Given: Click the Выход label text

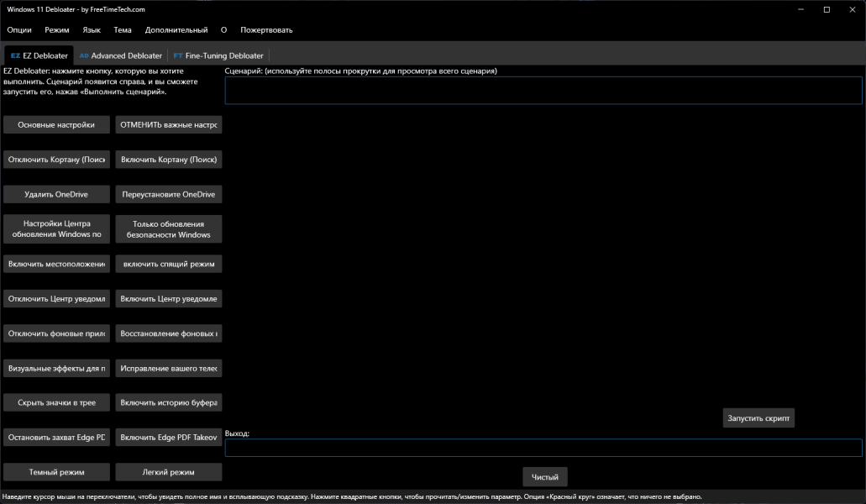Looking at the screenshot, I should (x=237, y=433).
